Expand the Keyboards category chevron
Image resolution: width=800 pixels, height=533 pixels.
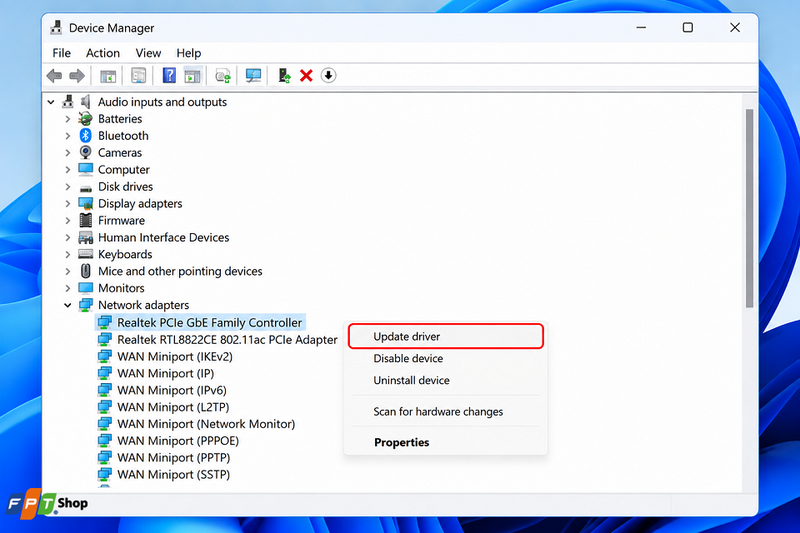pyautogui.click(x=68, y=254)
